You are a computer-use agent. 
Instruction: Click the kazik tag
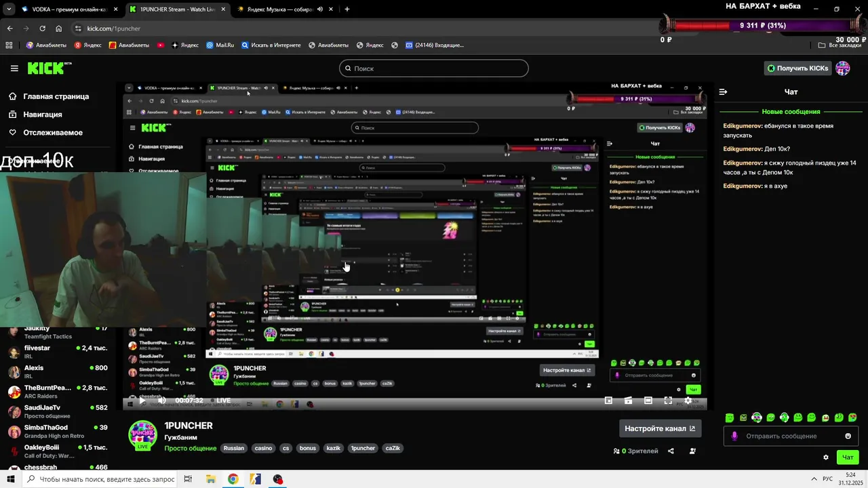tap(334, 448)
